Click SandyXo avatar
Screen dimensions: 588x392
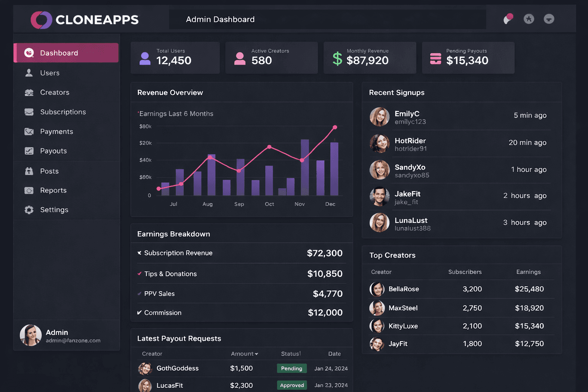(x=379, y=170)
